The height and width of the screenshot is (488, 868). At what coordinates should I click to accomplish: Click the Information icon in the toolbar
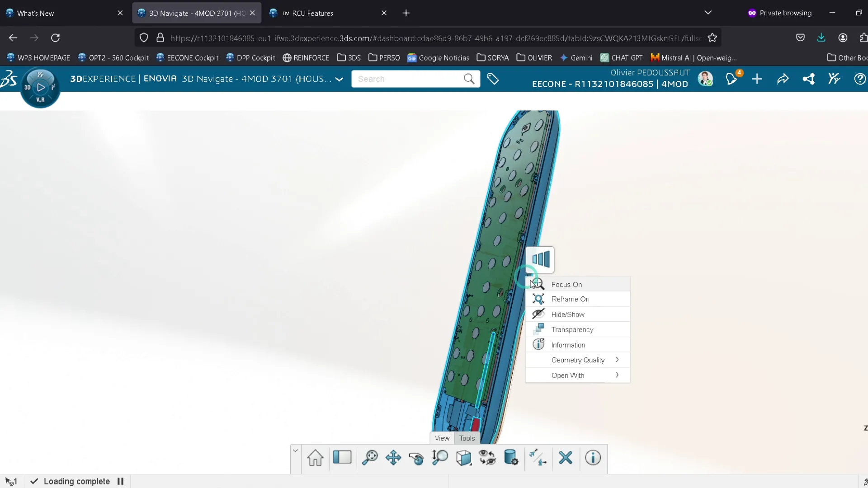coord(593,458)
